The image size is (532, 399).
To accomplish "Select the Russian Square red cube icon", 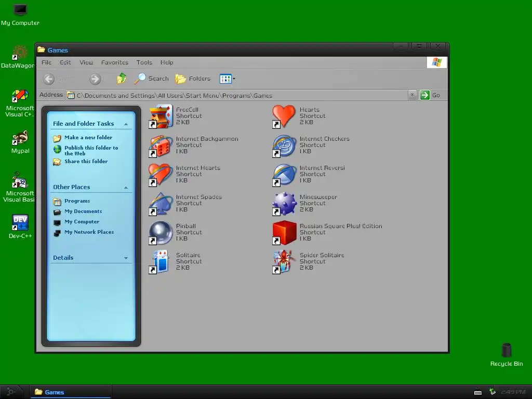I will click(284, 233).
